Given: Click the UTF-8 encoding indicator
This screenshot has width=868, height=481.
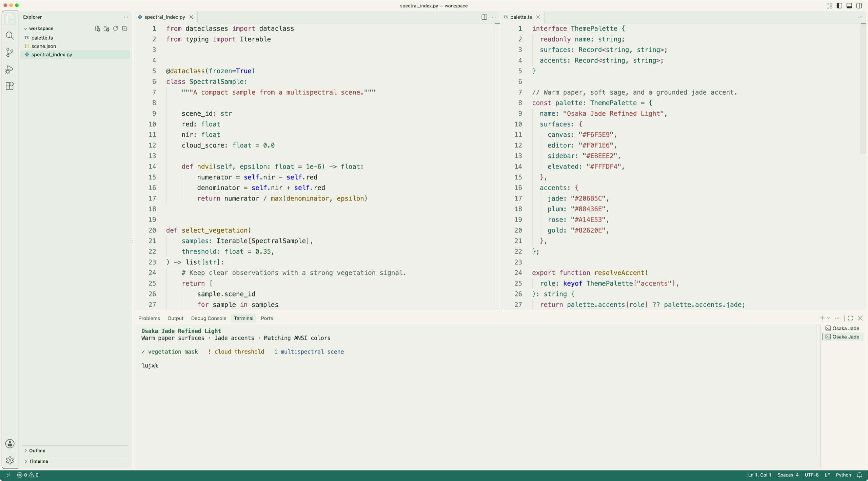Looking at the screenshot, I should 812,475.
